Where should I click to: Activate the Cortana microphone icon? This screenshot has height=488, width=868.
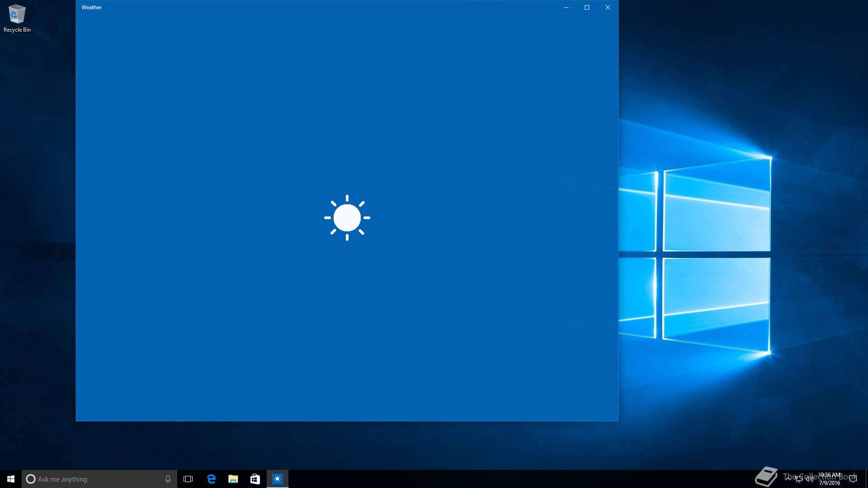(168, 479)
